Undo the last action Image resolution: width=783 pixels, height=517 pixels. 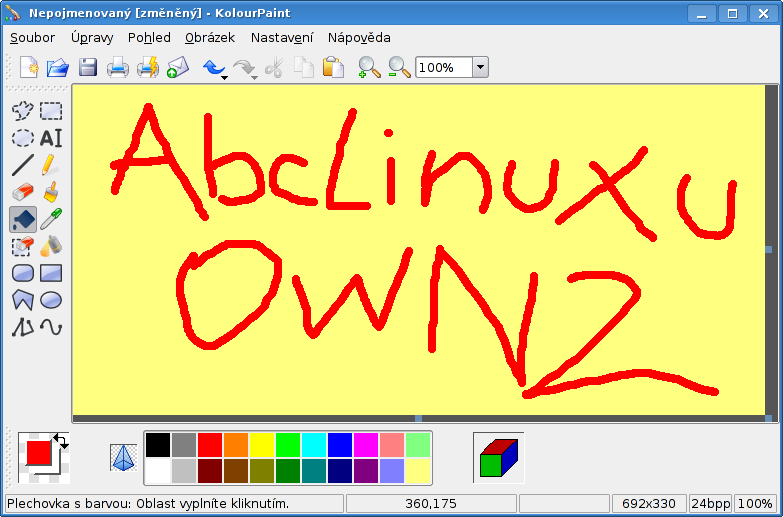click(213, 67)
